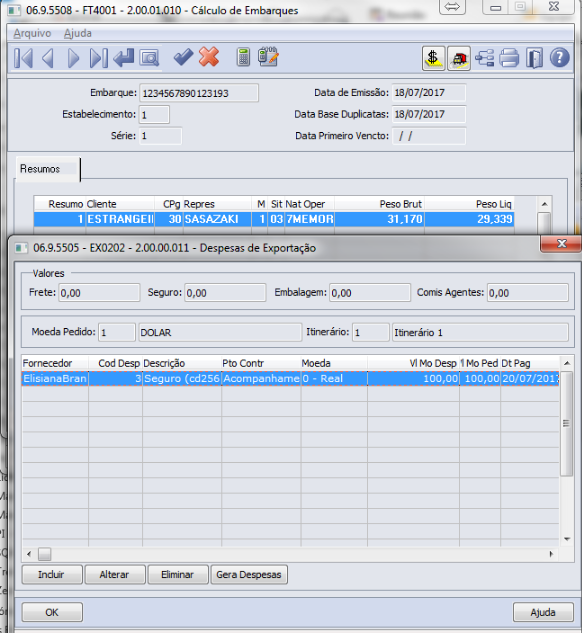This screenshot has width=582, height=633.
Task: Cancel with the red X toolbar icon
Action: pos(209,57)
